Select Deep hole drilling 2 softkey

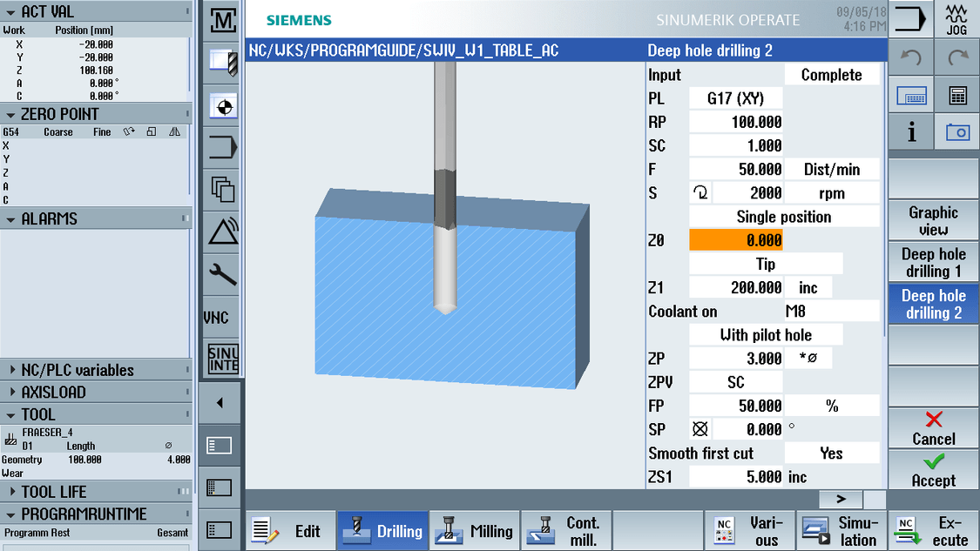[934, 304]
